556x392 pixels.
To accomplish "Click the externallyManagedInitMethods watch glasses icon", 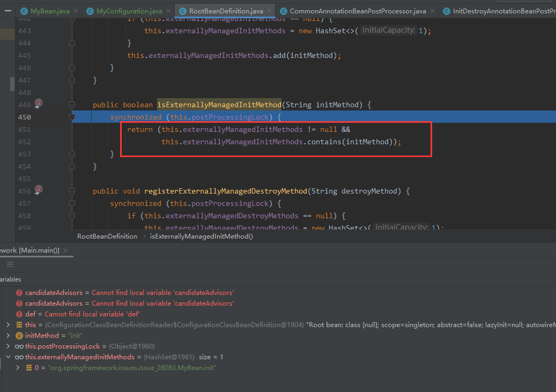I will pos(19,357).
